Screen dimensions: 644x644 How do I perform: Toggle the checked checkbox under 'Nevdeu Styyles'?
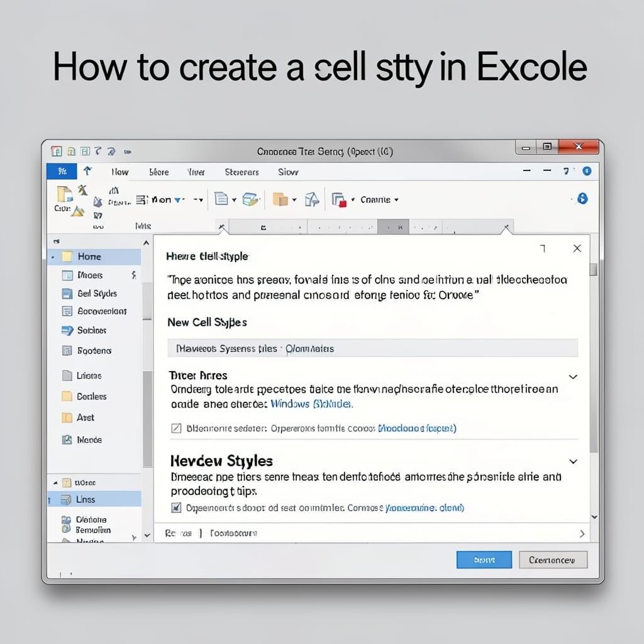(176, 508)
